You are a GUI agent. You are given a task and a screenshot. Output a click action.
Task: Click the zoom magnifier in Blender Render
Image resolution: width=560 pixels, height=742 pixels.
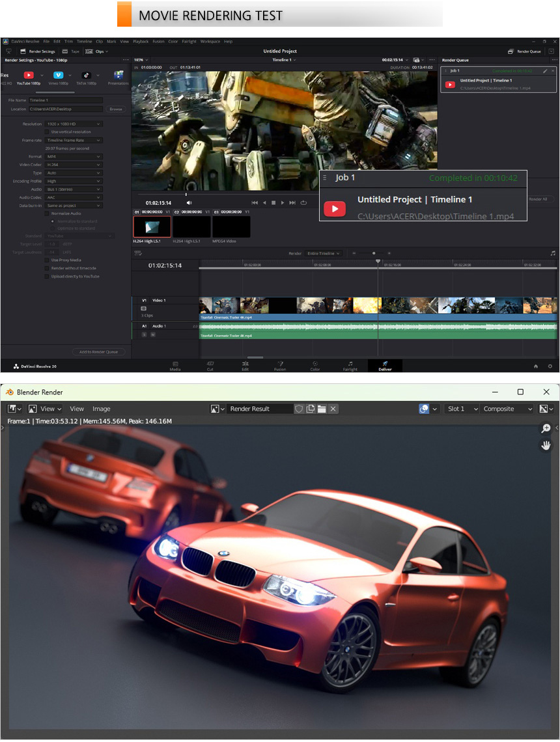tap(546, 428)
